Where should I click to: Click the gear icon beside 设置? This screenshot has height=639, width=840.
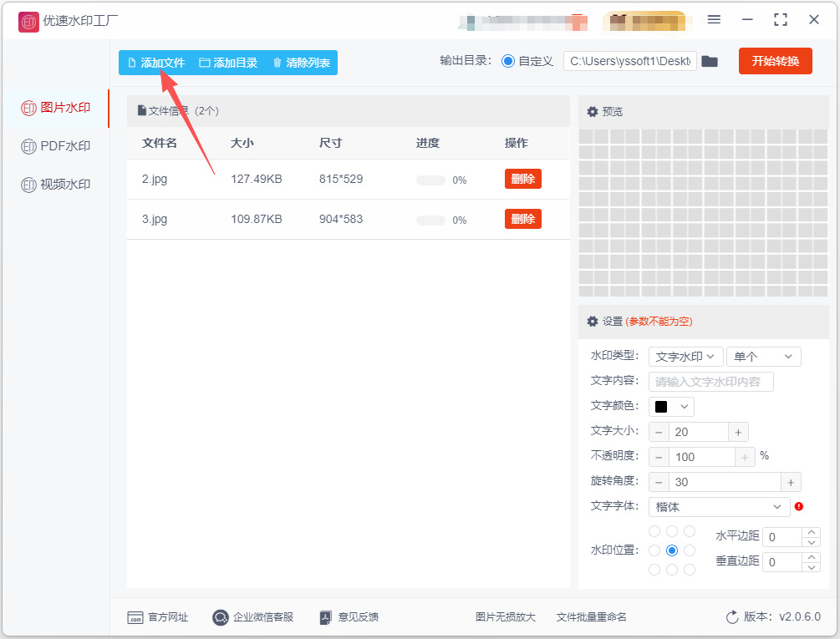click(x=592, y=321)
